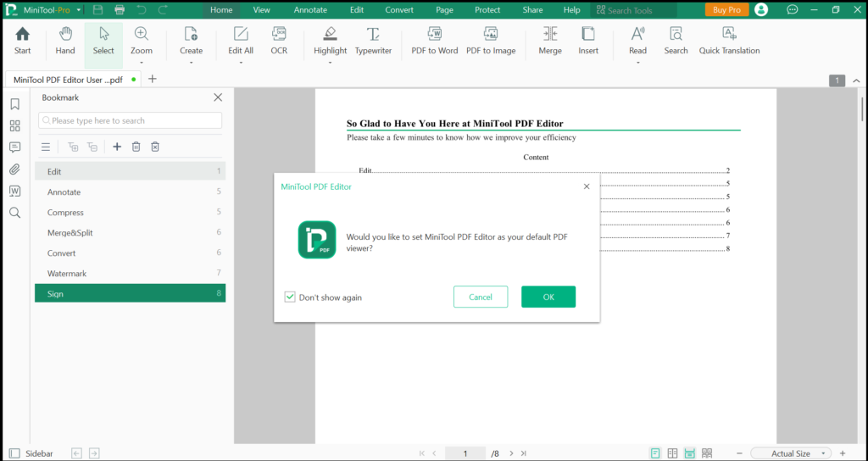868x461 pixels.
Task: Switch to the Annotate tab
Action: coord(310,10)
